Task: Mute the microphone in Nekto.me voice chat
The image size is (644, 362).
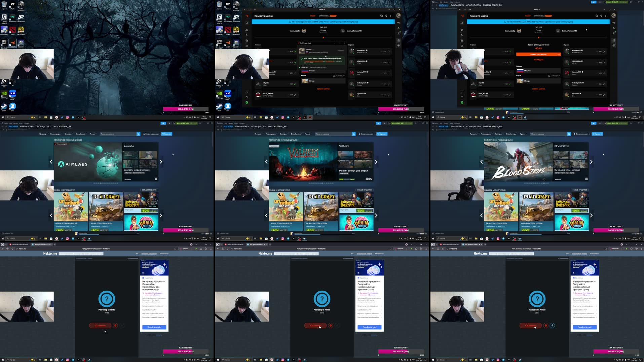Action: (552, 325)
